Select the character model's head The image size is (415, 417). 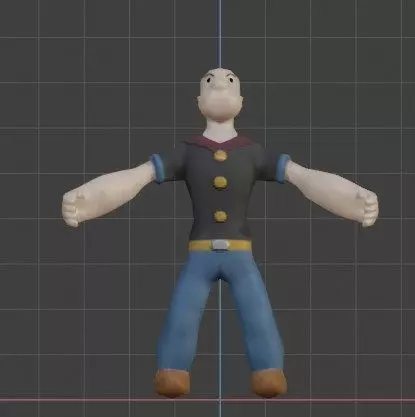(220, 95)
